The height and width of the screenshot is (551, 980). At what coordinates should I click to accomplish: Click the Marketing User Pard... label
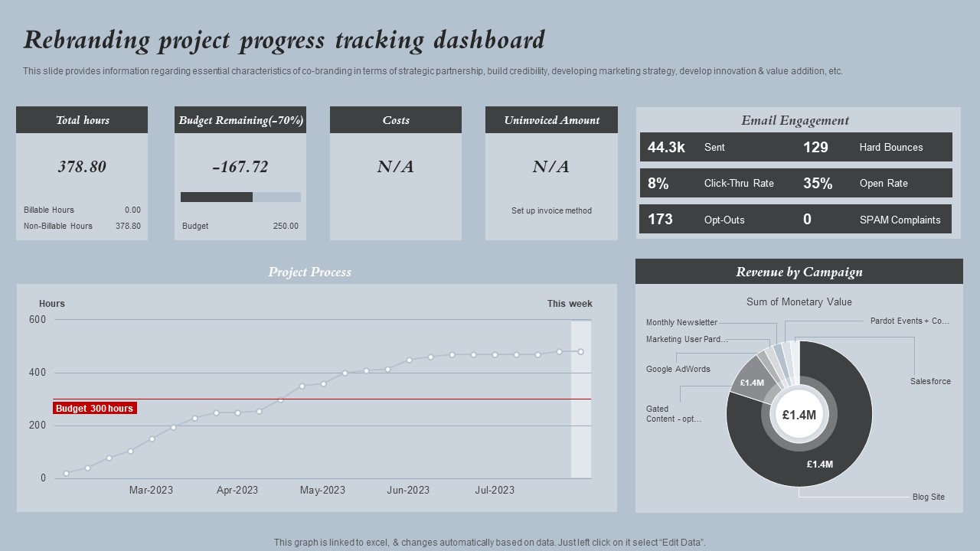(x=687, y=340)
